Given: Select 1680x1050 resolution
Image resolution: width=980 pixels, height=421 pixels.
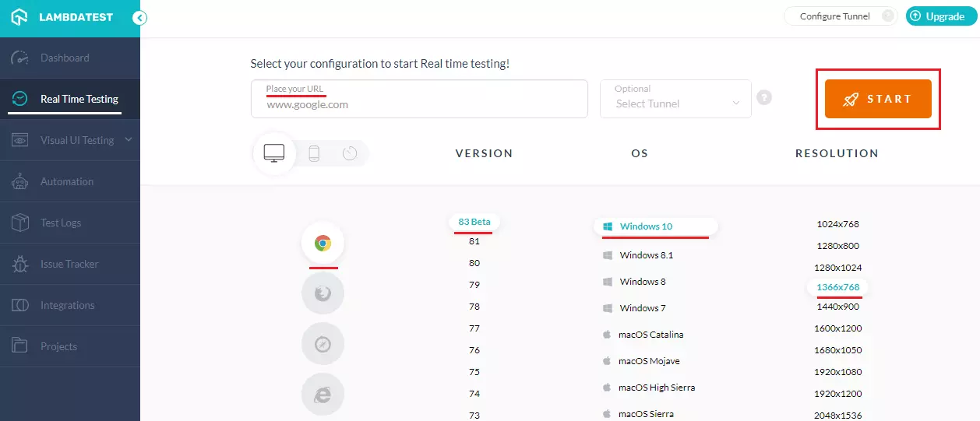Looking at the screenshot, I should click(x=837, y=350).
